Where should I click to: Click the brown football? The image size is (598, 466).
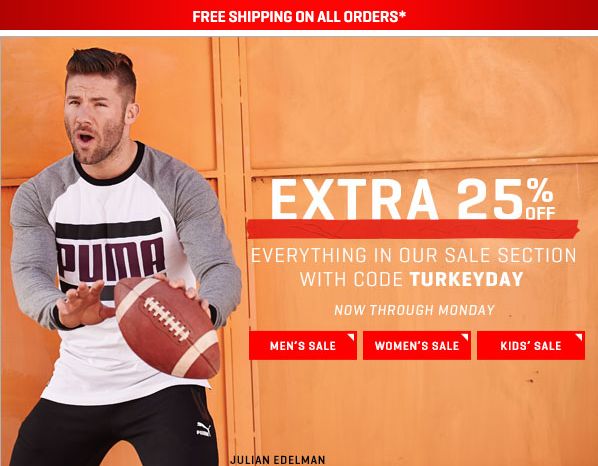tap(167, 327)
